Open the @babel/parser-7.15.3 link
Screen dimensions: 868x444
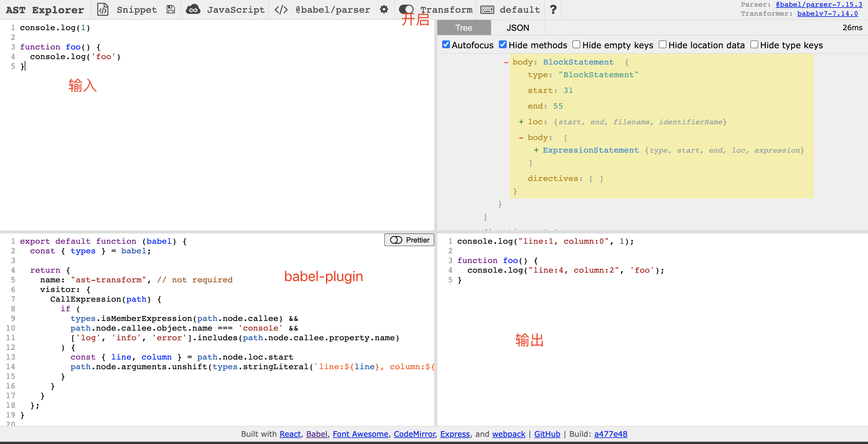coord(819,5)
